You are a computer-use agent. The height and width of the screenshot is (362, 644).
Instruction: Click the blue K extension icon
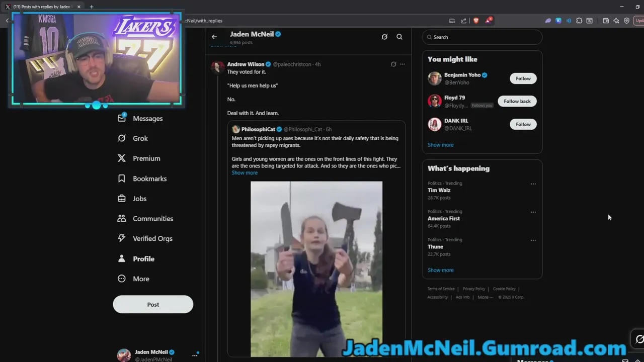click(558, 21)
